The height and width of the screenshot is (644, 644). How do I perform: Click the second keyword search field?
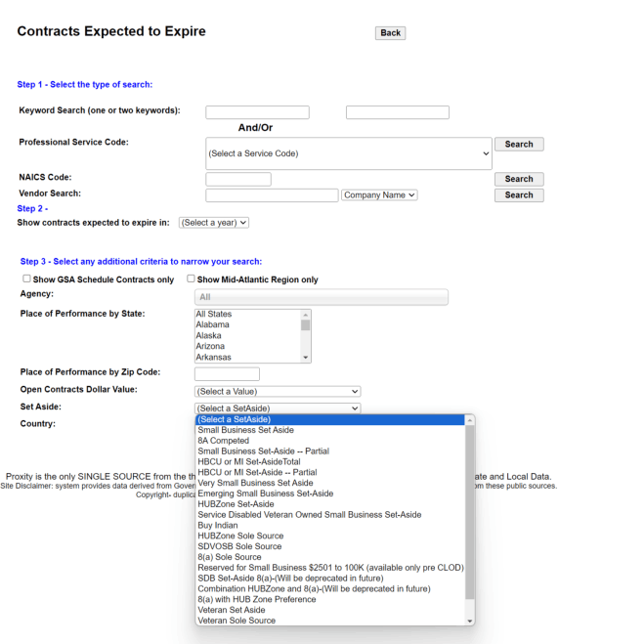[398, 112]
